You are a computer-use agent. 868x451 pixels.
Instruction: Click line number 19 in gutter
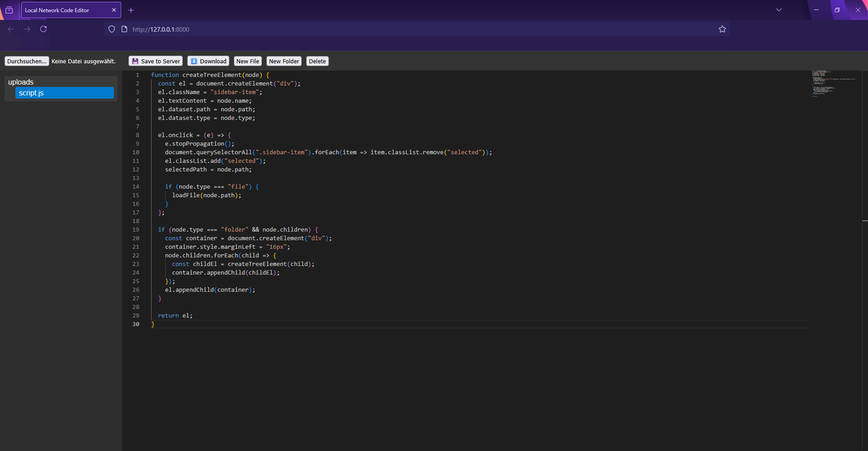point(136,230)
